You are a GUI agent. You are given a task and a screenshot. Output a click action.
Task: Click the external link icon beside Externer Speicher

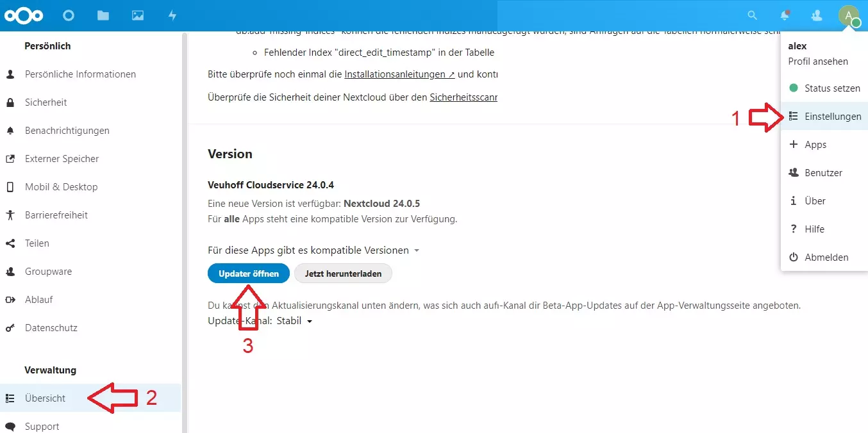[10, 159]
